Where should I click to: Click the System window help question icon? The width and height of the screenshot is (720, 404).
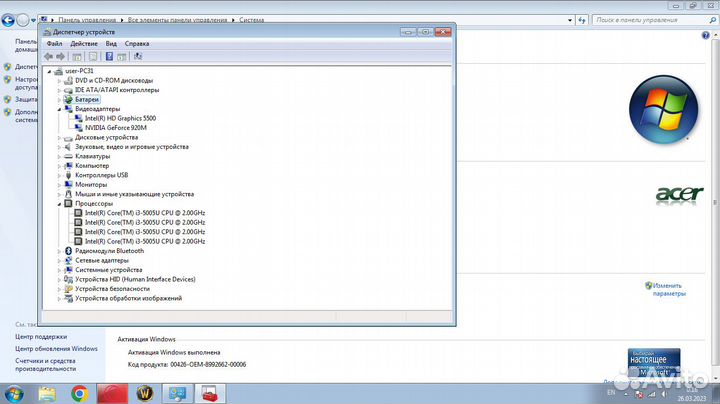(706, 35)
